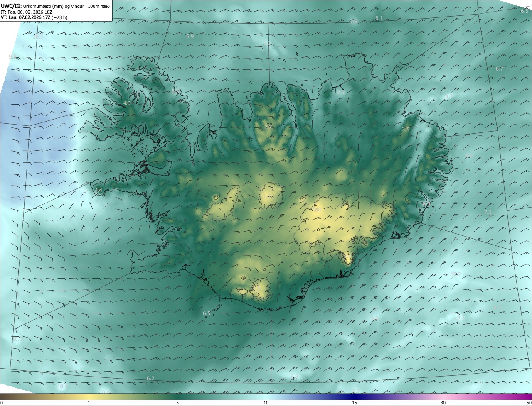
Task: Click the 5 tick on the colour scale
Action: [x=177, y=403]
